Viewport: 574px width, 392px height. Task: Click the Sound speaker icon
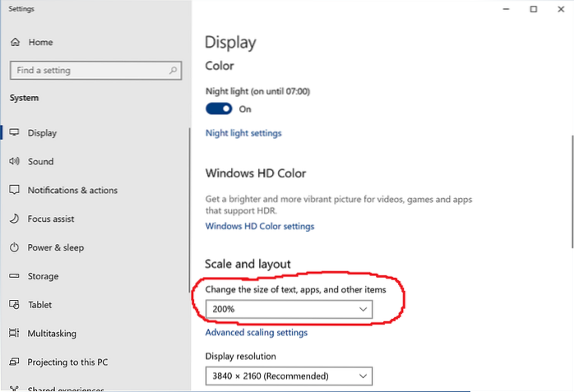tap(14, 162)
